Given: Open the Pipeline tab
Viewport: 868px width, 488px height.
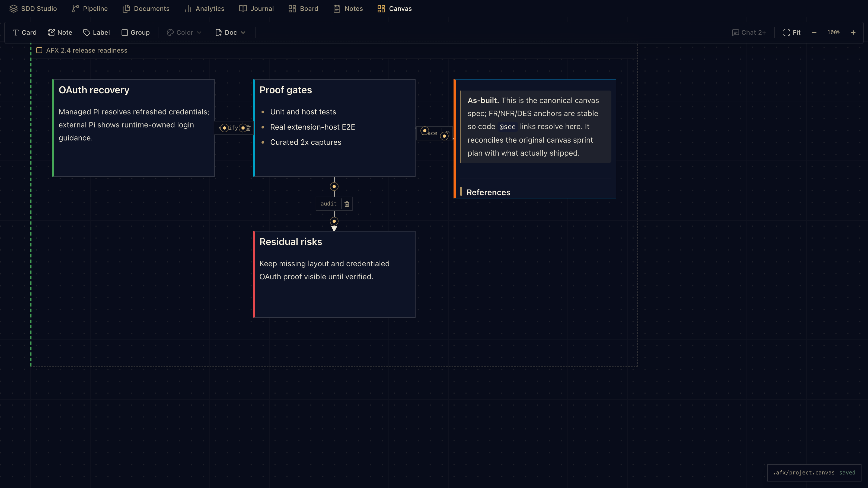Looking at the screenshot, I should (x=90, y=8).
